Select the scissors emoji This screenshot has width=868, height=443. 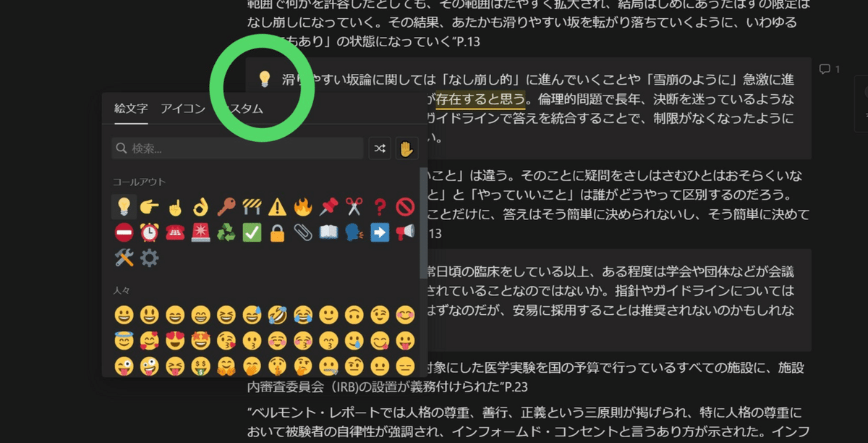pos(353,208)
